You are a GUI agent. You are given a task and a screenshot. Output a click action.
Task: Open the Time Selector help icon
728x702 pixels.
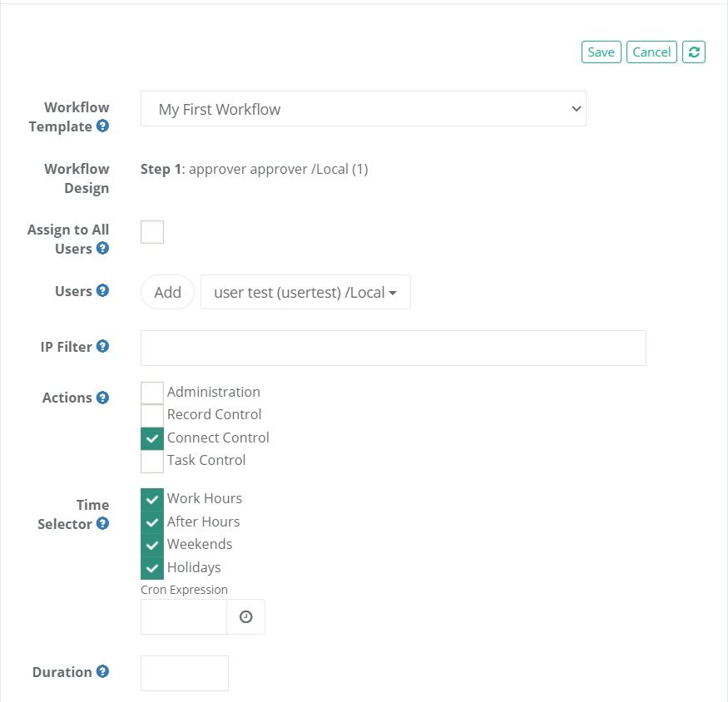[x=102, y=525]
